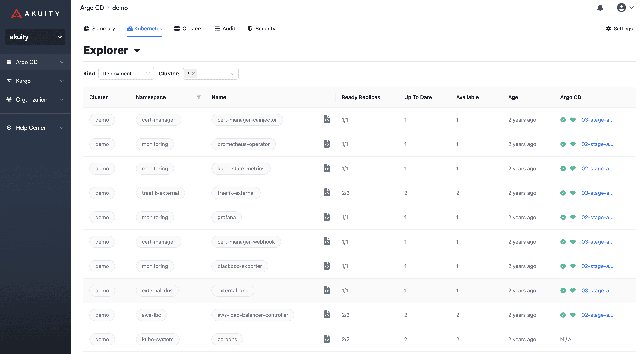View manifest icon for blackbox-exporter
The image size is (644, 354).
(x=327, y=266)
